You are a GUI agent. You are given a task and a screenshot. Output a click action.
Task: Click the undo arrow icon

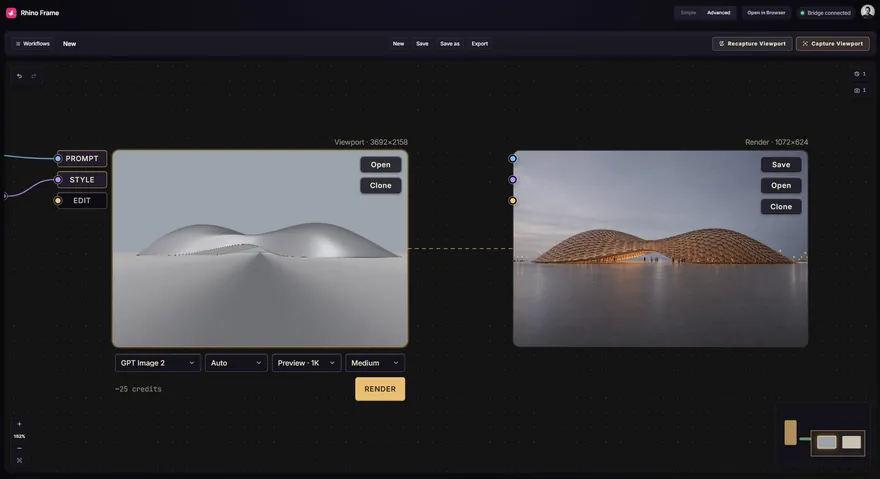pyautogui.click(x=20, y=76)
